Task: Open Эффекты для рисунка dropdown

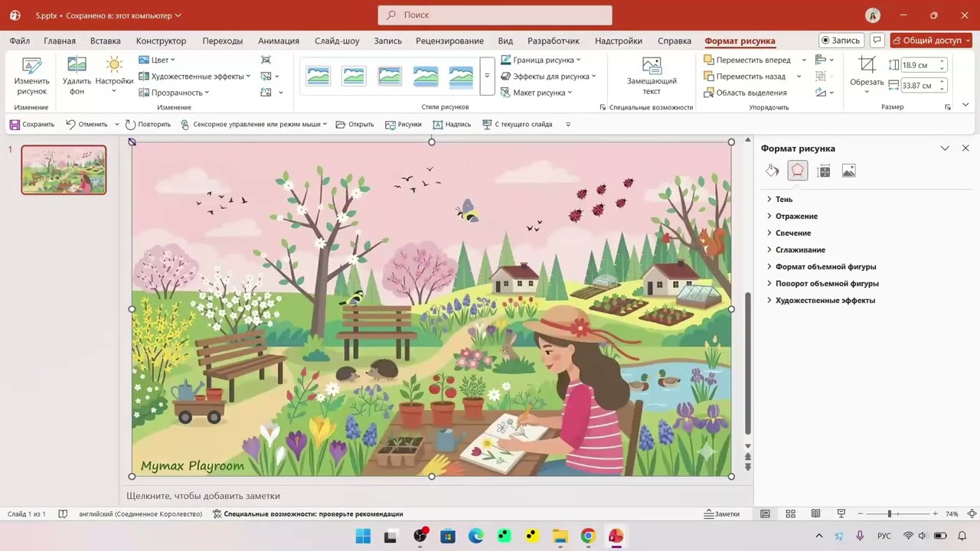Action: [x=548, y=77]
